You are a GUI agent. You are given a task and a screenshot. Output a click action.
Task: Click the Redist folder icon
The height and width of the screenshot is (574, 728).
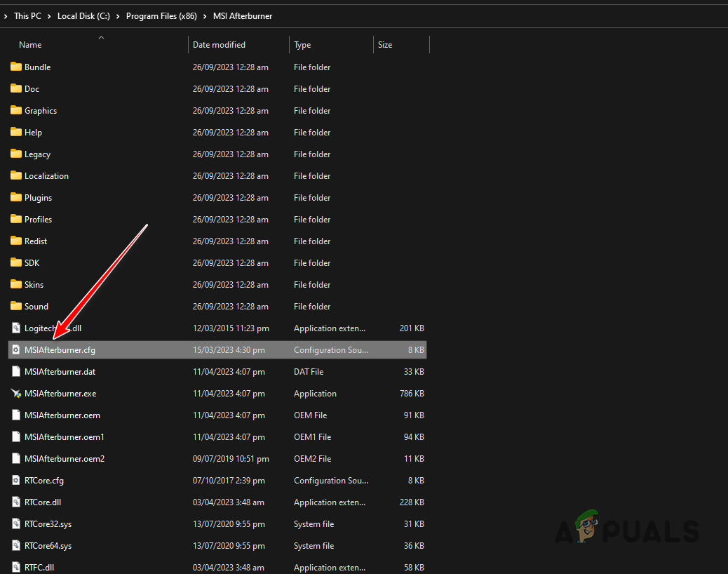click(16, 241)
